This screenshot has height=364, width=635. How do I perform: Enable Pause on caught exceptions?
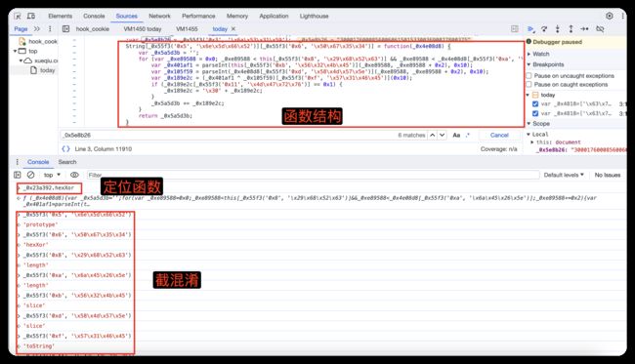[x=529, y=85]
